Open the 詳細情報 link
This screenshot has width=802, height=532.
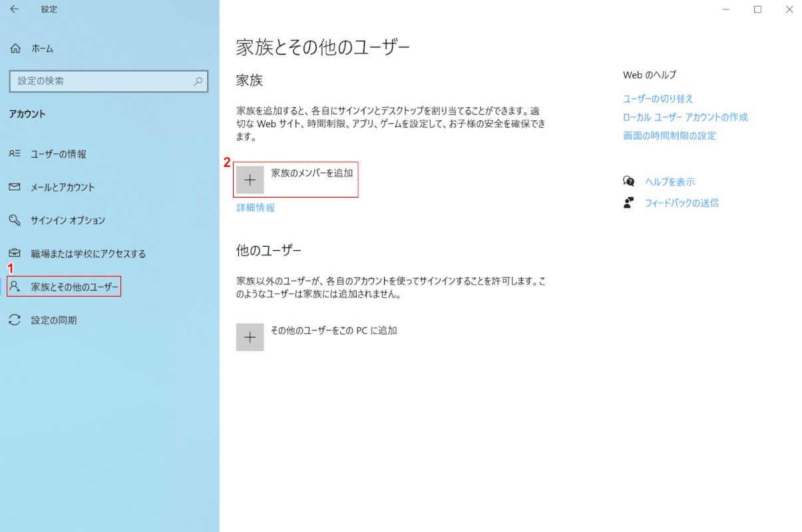point(256,207)
